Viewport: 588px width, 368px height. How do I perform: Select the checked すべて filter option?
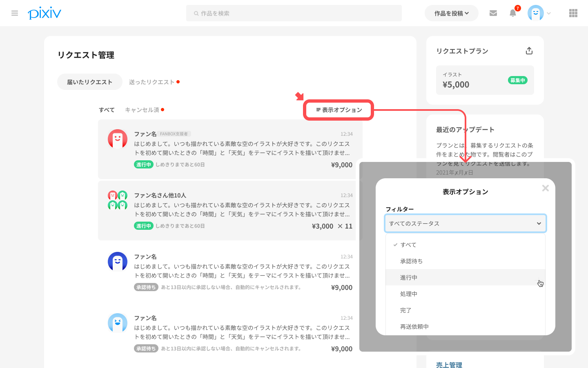pos(408,245)
